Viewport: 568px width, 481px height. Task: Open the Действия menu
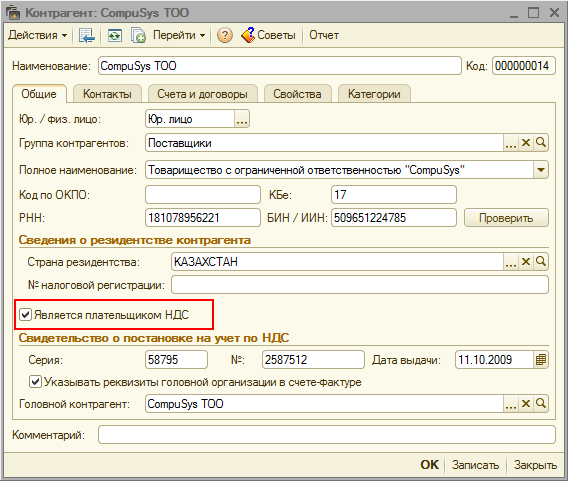[38, 35]
